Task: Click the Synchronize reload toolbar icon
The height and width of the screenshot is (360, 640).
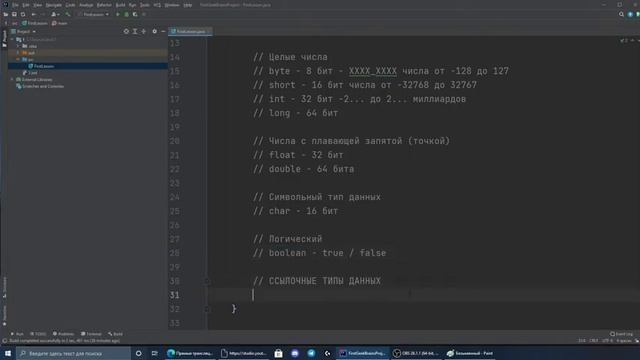Action: (23, 14)
